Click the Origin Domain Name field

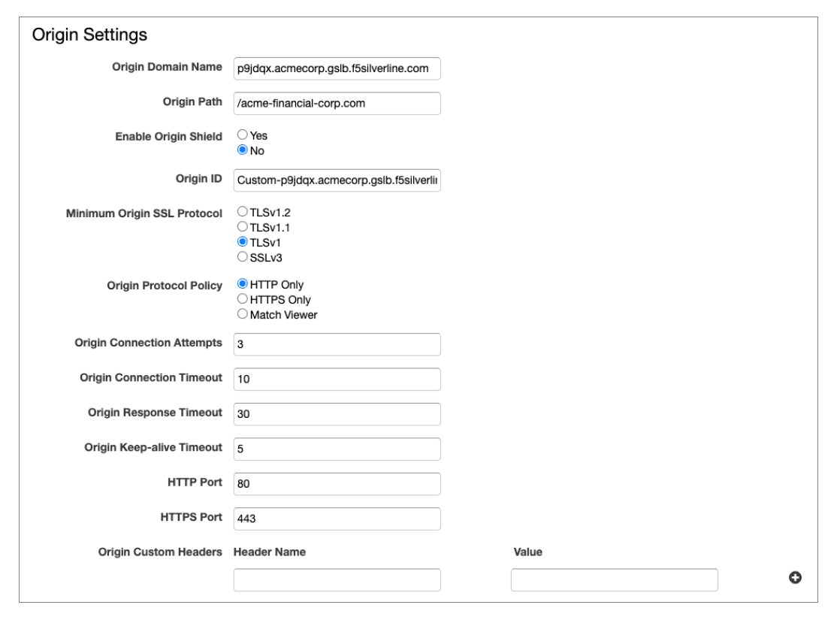tap(337, 68)
